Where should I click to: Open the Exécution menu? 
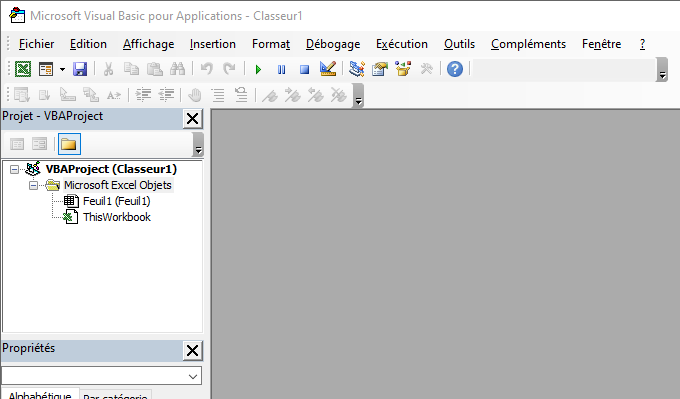click(402, 44)
